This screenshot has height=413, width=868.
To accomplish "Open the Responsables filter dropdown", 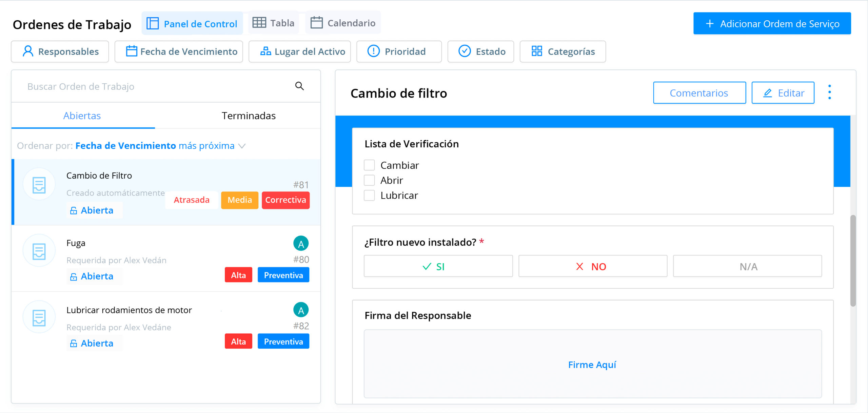I will (x=60, y=51).
